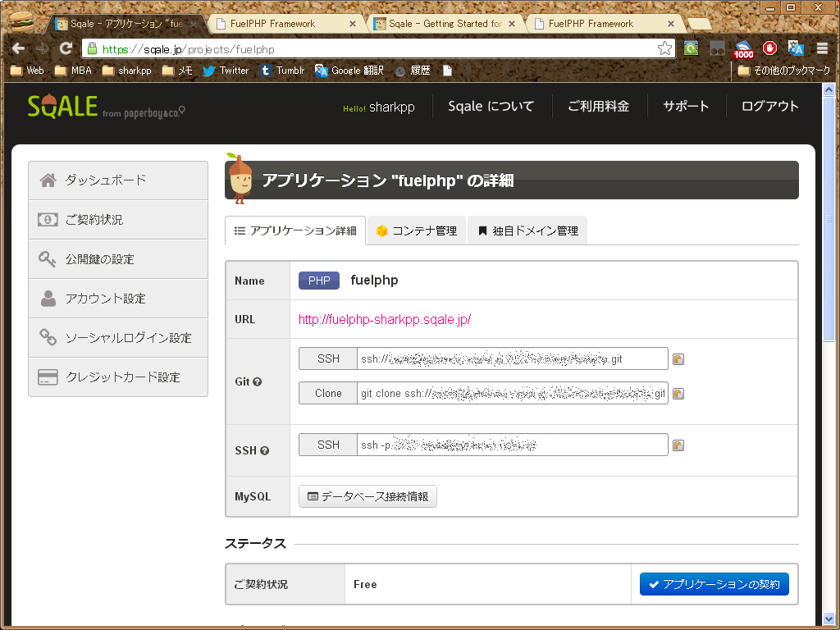Click the Git SSH label button

coord(328,359)
